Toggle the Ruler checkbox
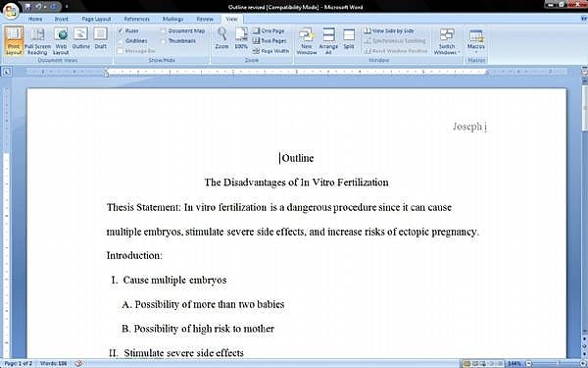Image resolution: width=588 pixels, height=368 pixels. [x=128, y=30]
